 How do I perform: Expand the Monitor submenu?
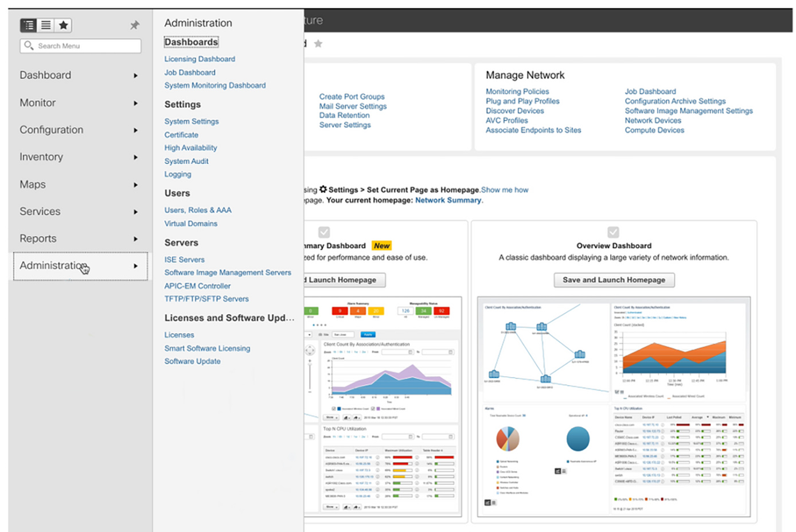click(136, 103)
